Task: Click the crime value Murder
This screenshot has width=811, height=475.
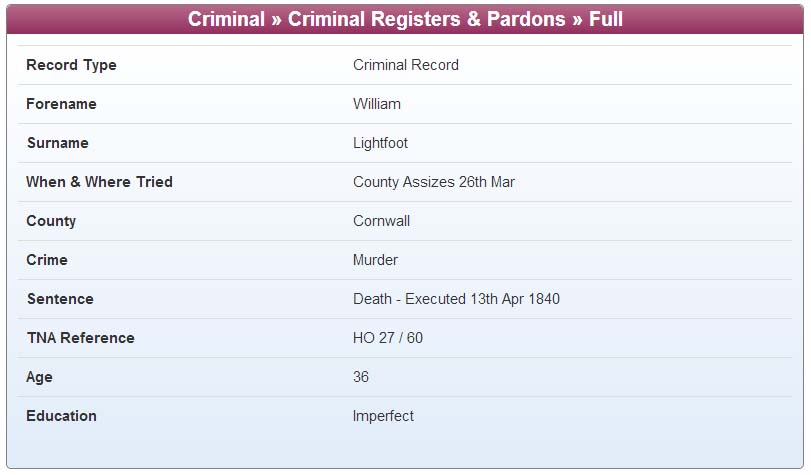Action: (376, 260)
